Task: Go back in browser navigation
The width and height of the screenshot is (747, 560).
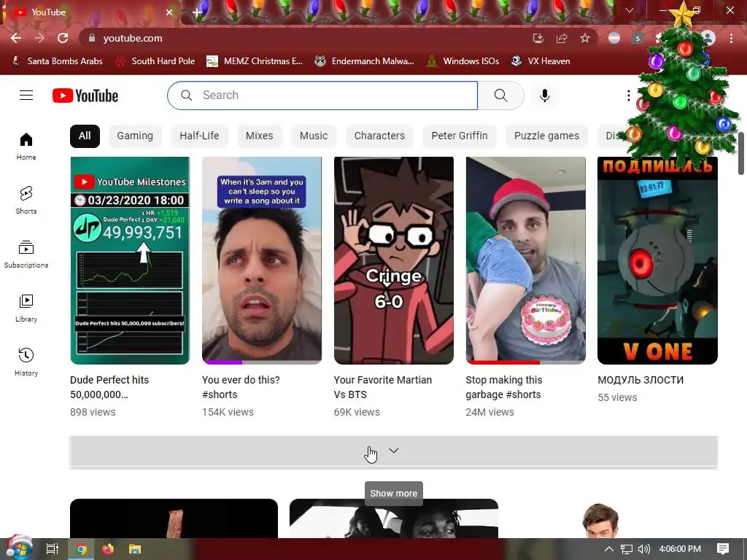Action: pos(16,38)
